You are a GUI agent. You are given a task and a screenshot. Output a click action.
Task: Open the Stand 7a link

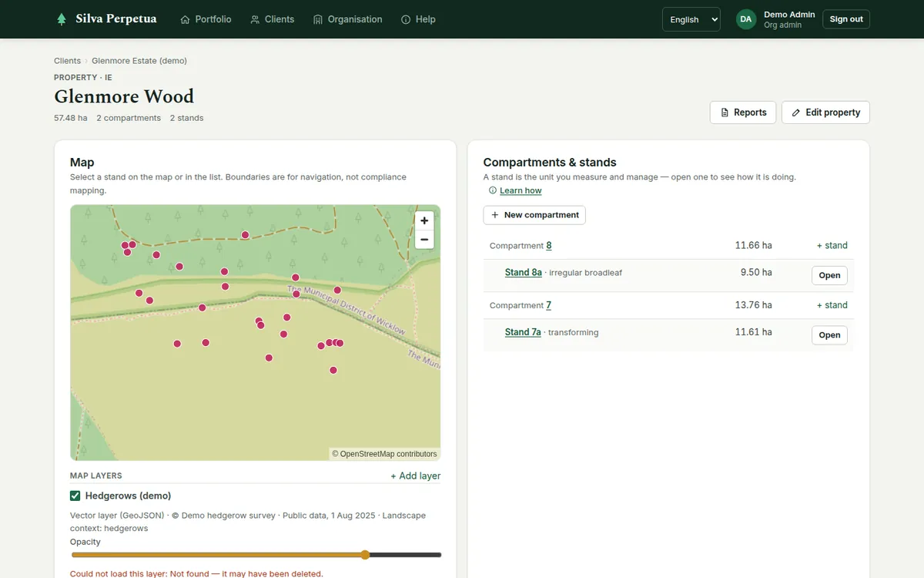pyautogui.click(x=523, y=332)
